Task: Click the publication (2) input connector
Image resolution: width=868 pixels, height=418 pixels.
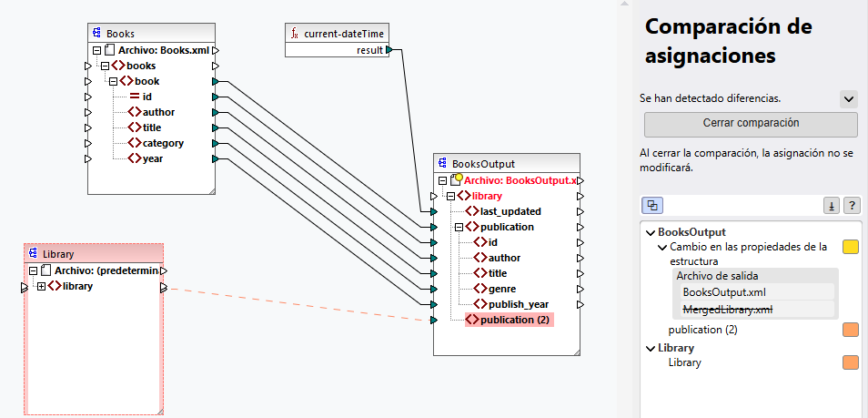Action: [433, 321]
